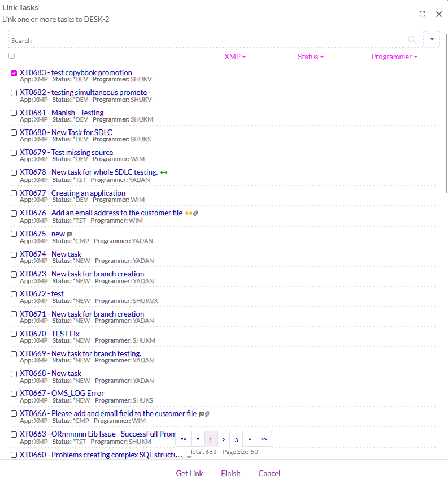Image resolution: width=448 pixels, height=484 pixels.
Task: Click the flag icon on XT0666
Action: tap(202, 414)
